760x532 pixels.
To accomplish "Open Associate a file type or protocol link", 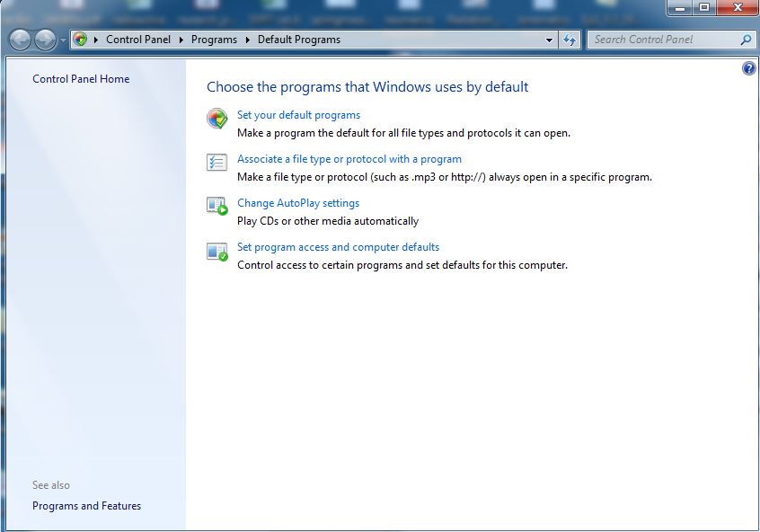I will pyautogui.click(x=349, y=159).
